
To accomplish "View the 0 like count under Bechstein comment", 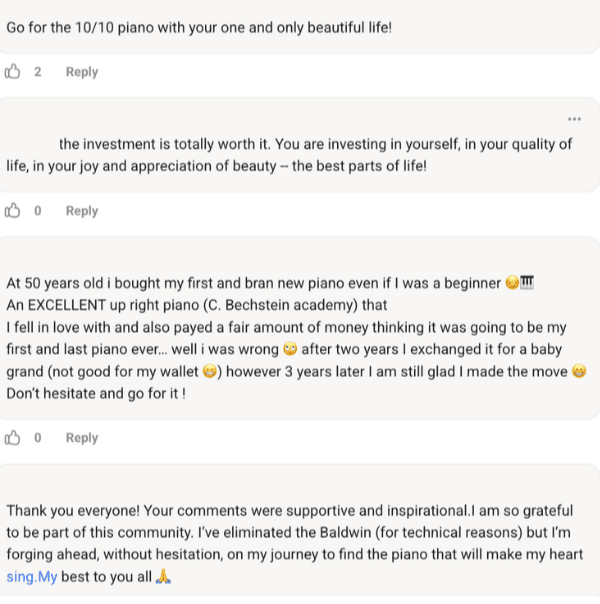I will click(x=37, y=438).
